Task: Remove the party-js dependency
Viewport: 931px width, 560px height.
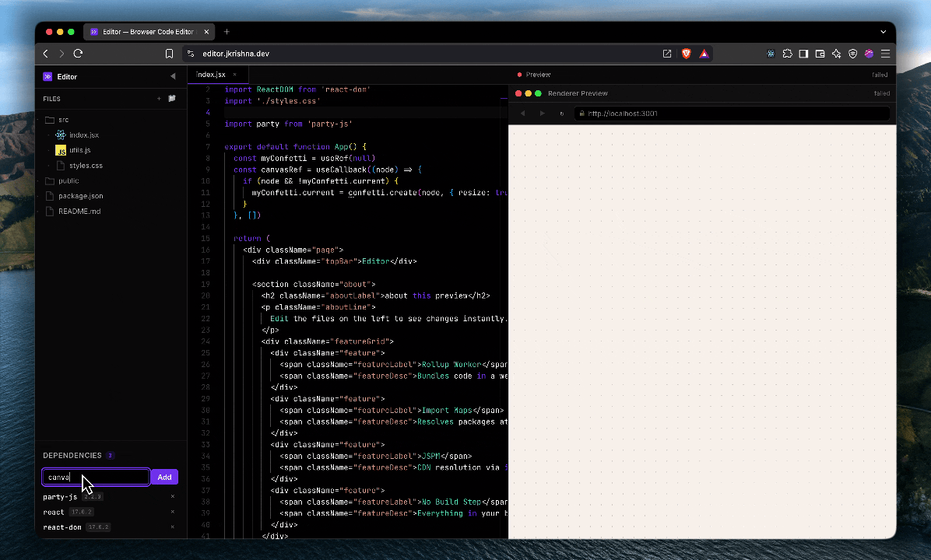Action: coord(173,496)
